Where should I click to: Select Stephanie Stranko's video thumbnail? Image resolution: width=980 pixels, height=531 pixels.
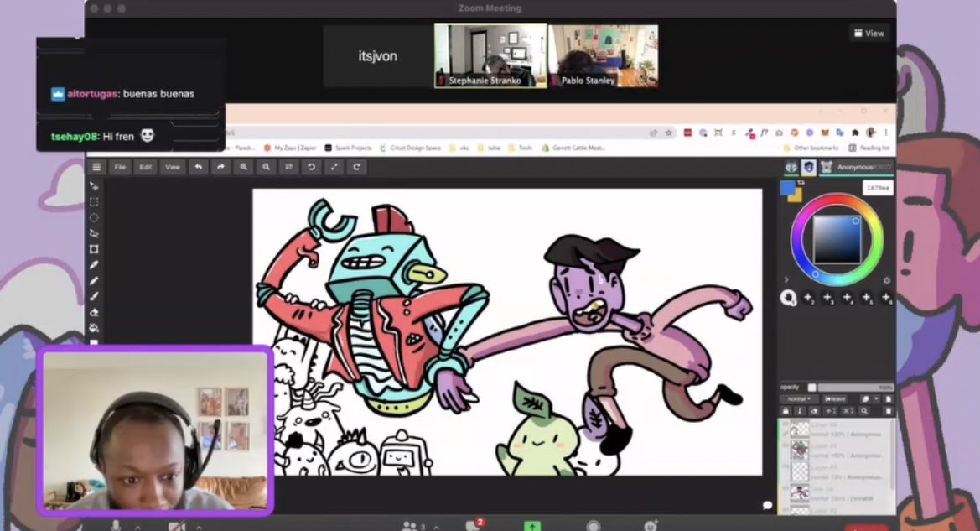pyautogui.click(x=490, y=55)
